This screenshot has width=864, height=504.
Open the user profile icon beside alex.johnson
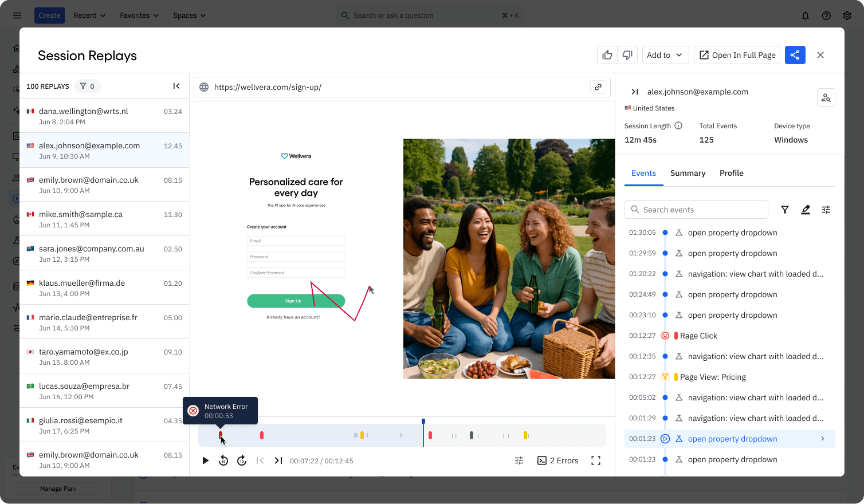coord(826,97)
